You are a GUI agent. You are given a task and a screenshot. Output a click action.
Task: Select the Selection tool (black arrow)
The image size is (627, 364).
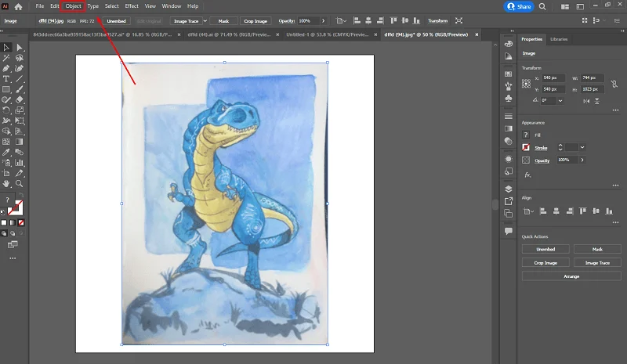(x=6, y=48)
